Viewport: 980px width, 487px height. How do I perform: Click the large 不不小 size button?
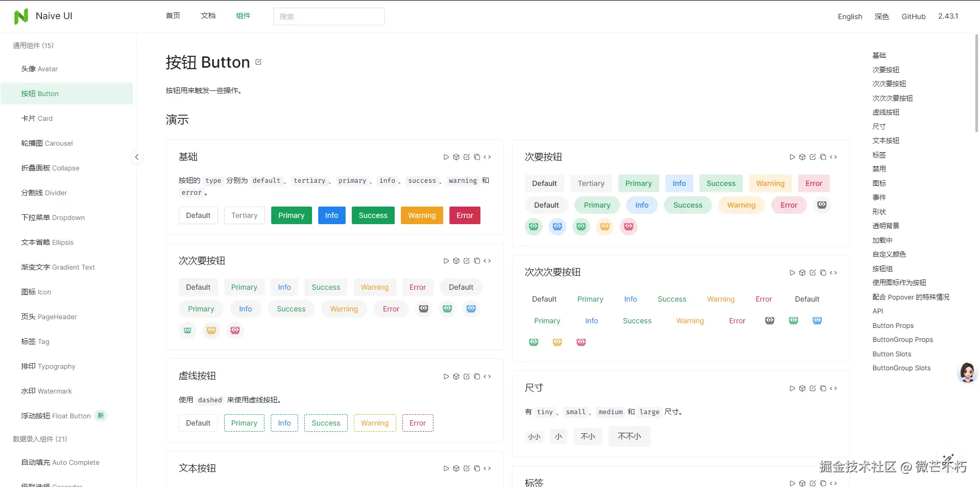629,436
